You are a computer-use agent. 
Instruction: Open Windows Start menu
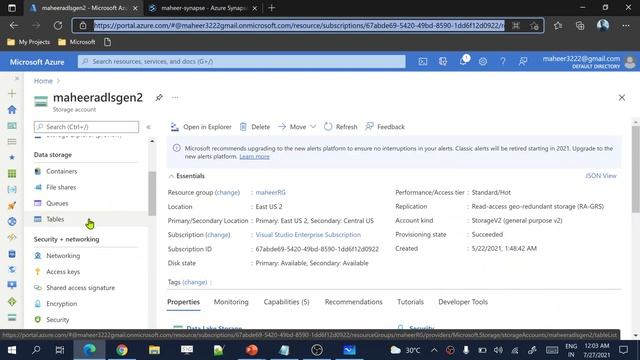coord(12,350)
